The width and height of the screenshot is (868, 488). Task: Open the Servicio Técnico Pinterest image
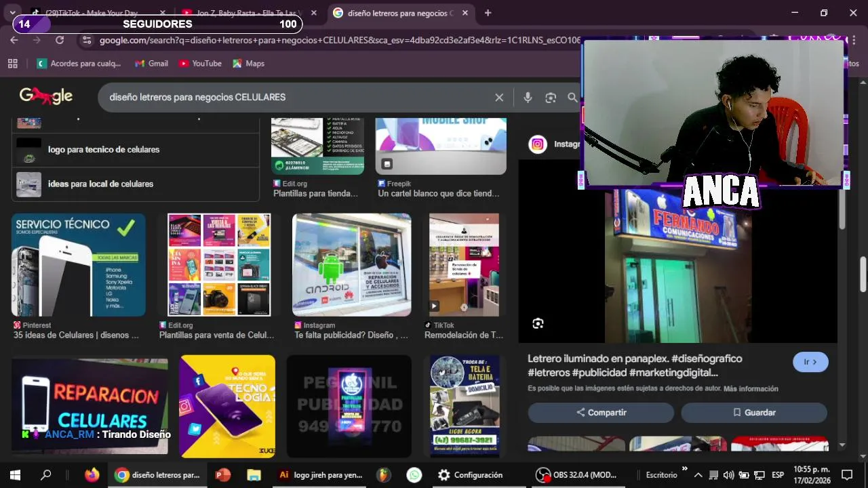[x=79, y=265]
